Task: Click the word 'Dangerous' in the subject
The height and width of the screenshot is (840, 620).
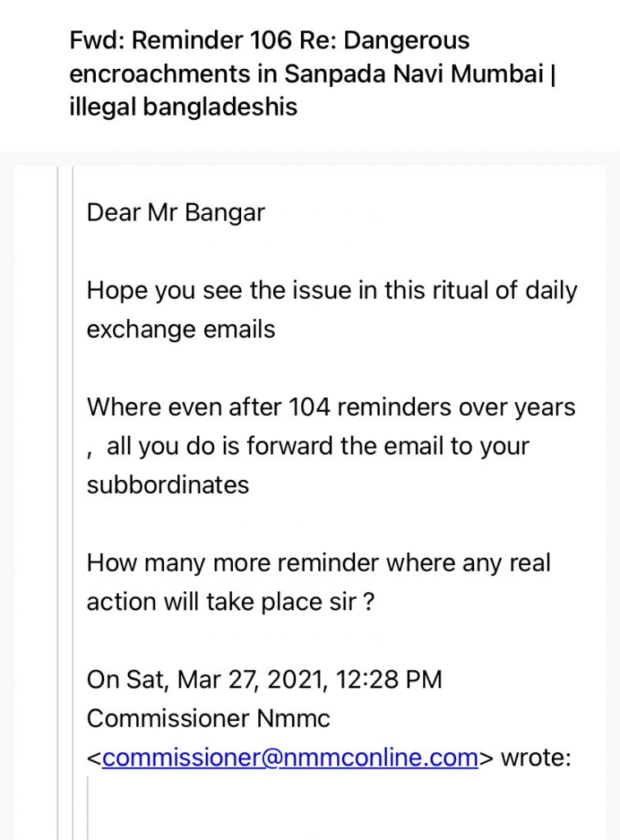Action: [407, 41]
